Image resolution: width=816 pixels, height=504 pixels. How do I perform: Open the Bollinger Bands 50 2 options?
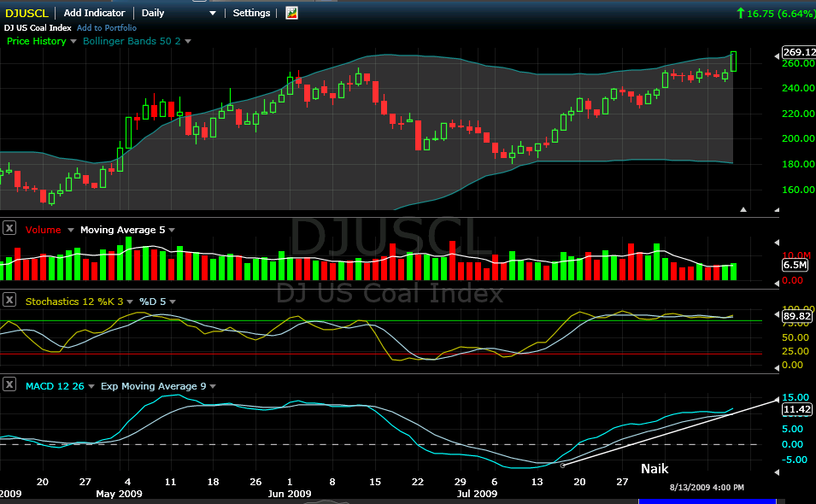188,41
